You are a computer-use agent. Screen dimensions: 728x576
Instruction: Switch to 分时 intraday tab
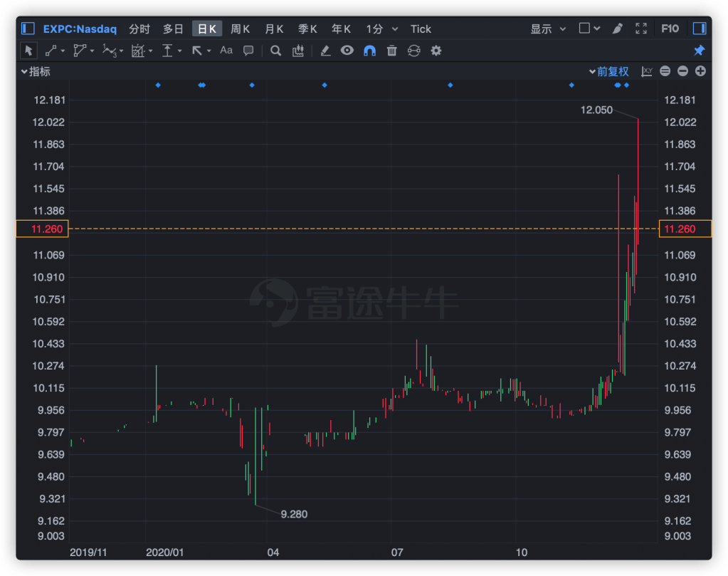tap(139, 29)
